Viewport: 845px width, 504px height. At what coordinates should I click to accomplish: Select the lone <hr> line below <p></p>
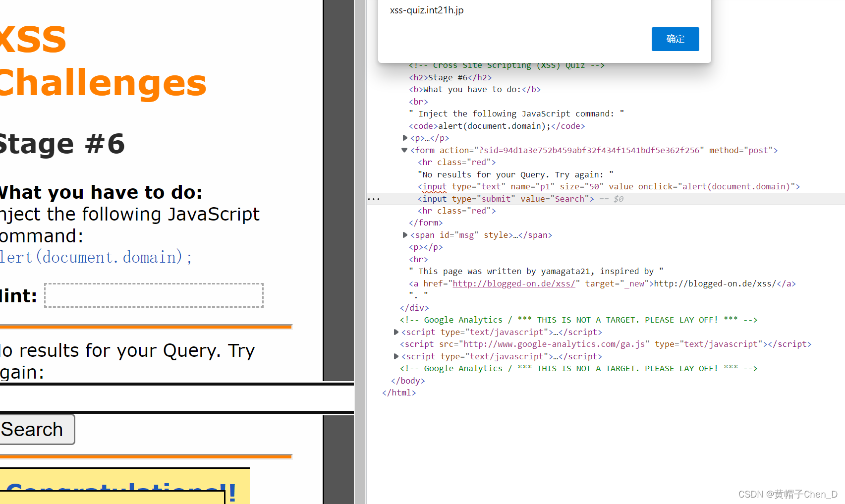[x=418, y=259]
